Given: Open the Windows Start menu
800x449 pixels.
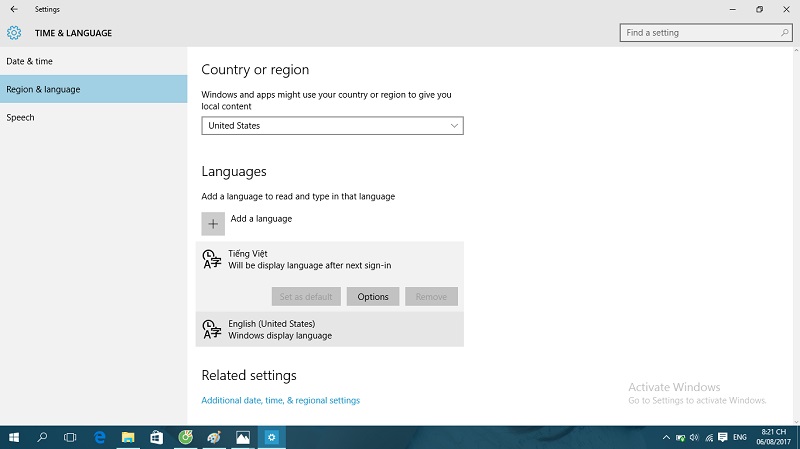Looking at the screenshot, I should (x=14, y=437).
